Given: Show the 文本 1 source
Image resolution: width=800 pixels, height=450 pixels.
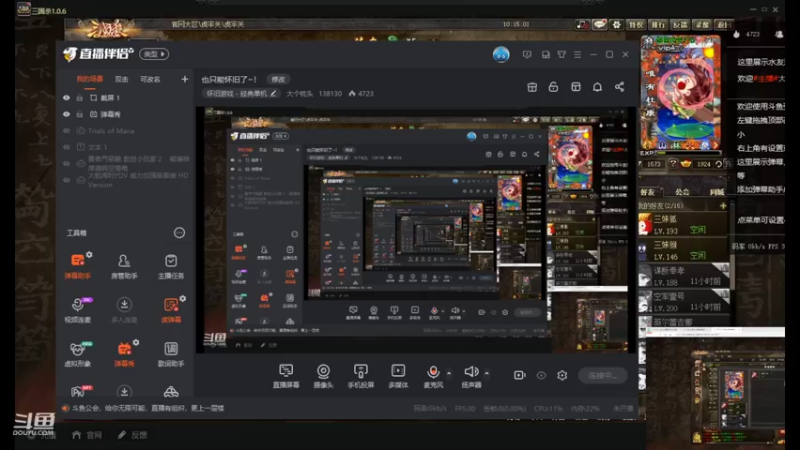Looking at the screenshot, I should tap(66, 147).
